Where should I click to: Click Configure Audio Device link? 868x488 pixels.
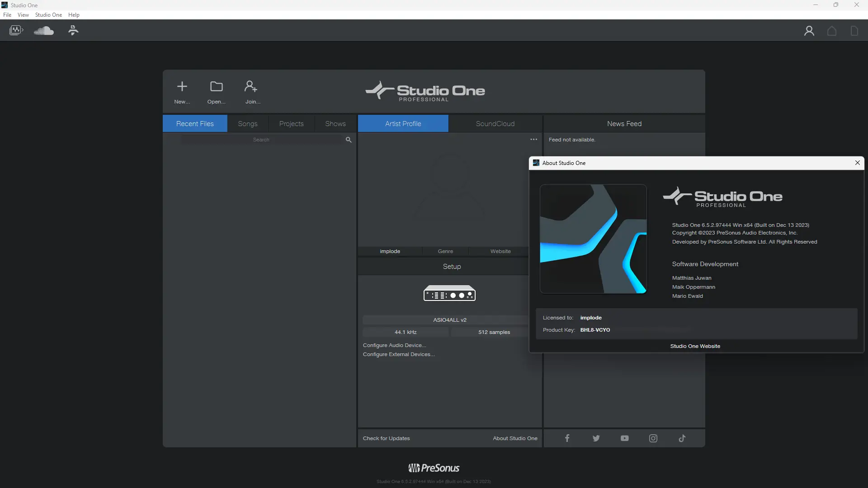[x=394, y=345]
